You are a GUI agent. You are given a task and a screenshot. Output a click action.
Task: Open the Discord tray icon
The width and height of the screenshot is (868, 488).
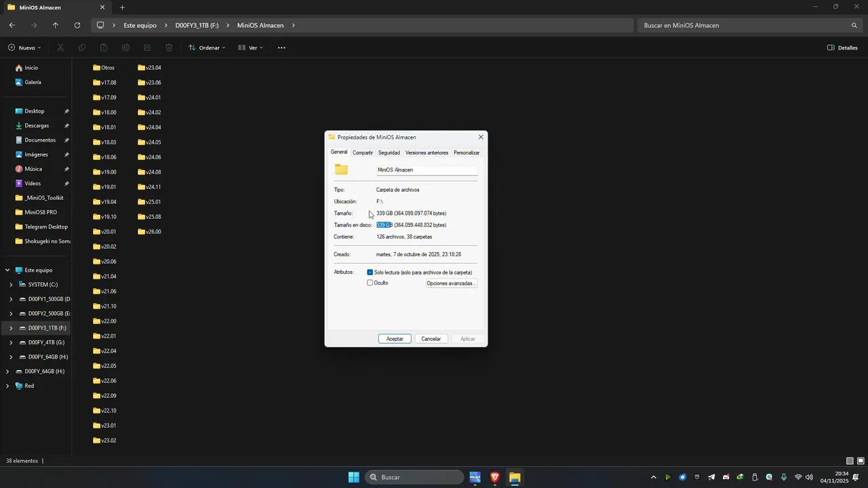(x=726, y=477)
